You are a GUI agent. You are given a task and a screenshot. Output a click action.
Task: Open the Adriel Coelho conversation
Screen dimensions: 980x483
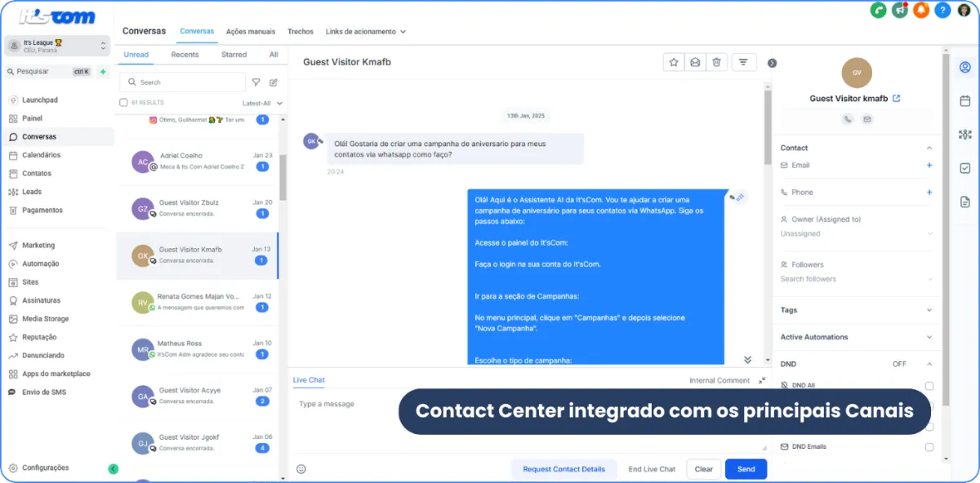[197, 161]
